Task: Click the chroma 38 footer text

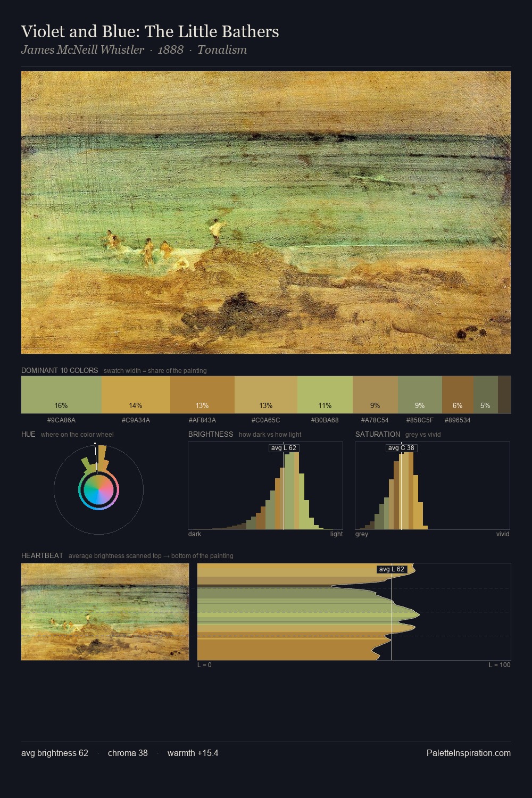Action: point(128,753)
